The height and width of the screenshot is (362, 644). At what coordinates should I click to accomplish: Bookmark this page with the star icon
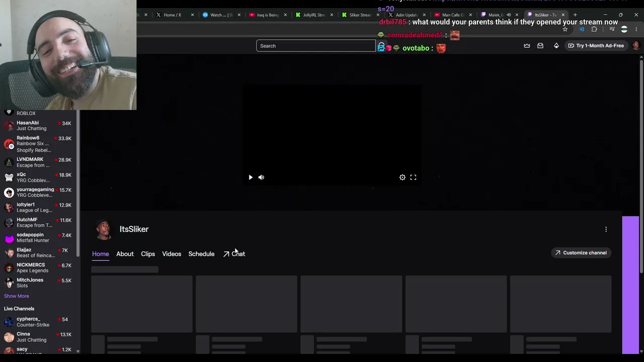tap(565, 29)
